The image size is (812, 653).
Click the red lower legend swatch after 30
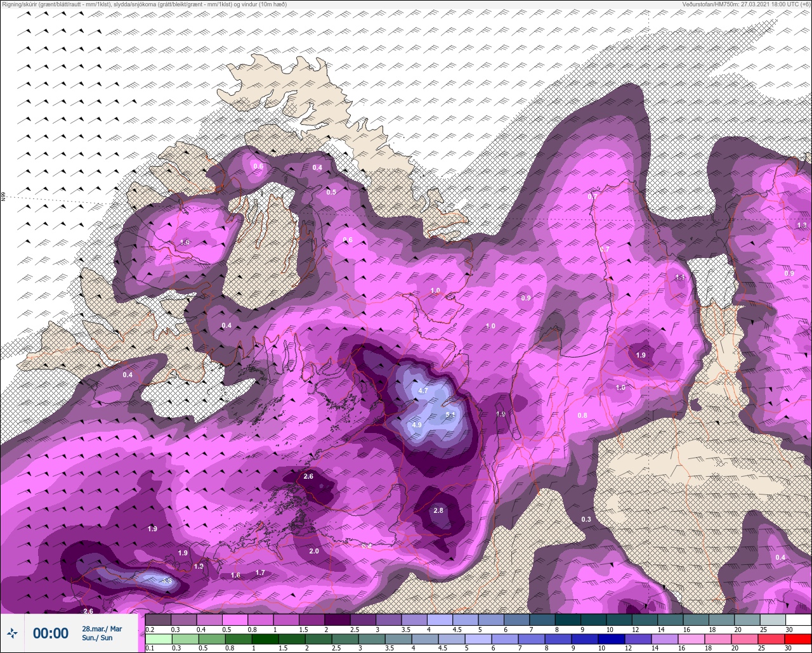797,638
